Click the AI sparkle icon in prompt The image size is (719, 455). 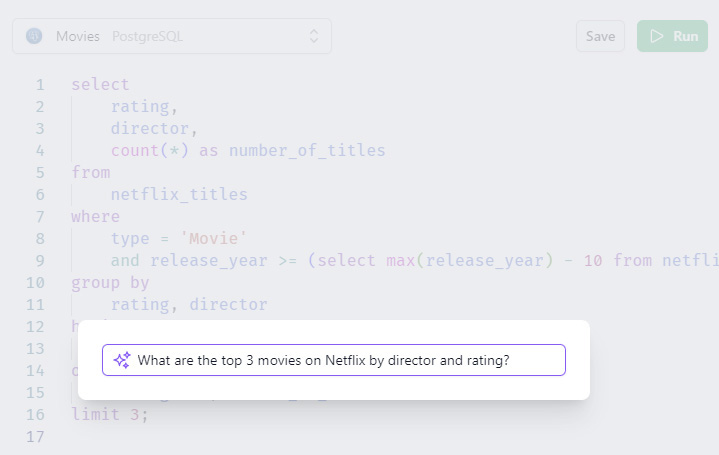click(x=122, y=360)
